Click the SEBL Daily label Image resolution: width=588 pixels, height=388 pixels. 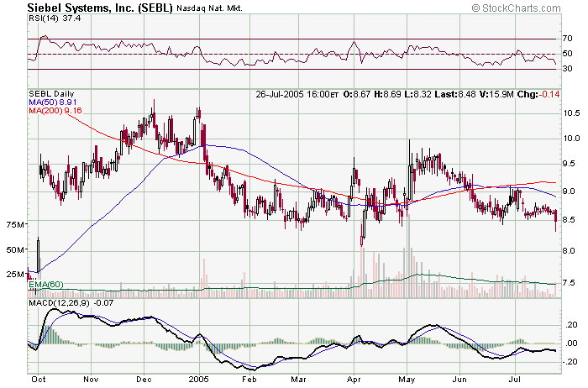[x=51, y=94]
